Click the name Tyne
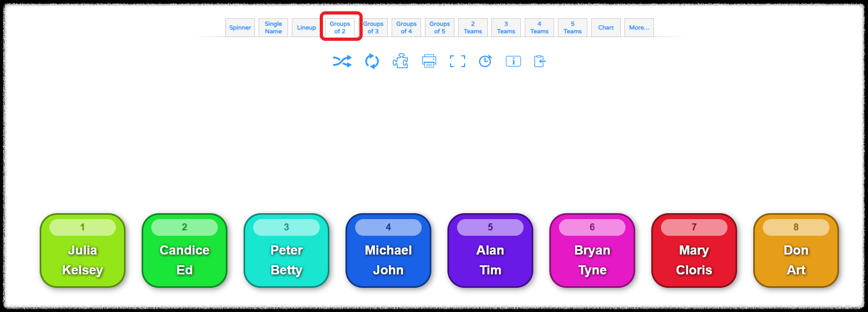The width and height of the screenshot is (868, 312). tap(592, 270)
